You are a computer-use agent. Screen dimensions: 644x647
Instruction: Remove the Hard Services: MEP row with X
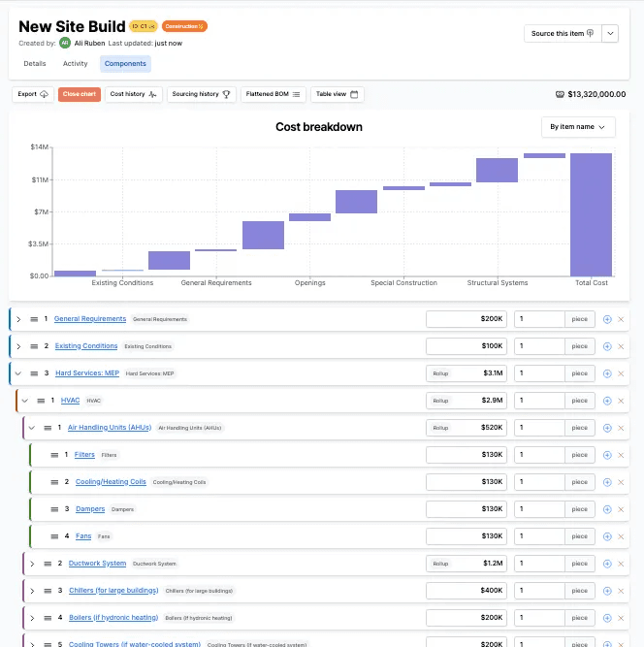(621, 373)
